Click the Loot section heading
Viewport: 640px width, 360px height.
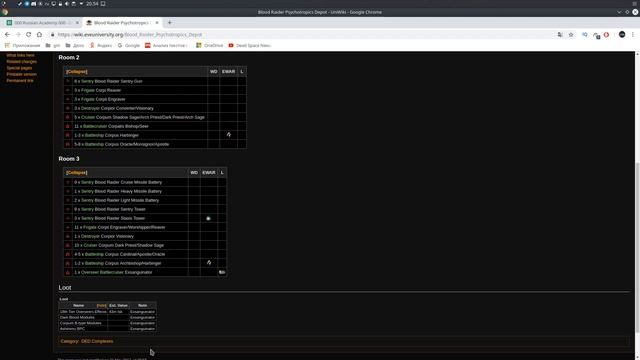[65, 288]
